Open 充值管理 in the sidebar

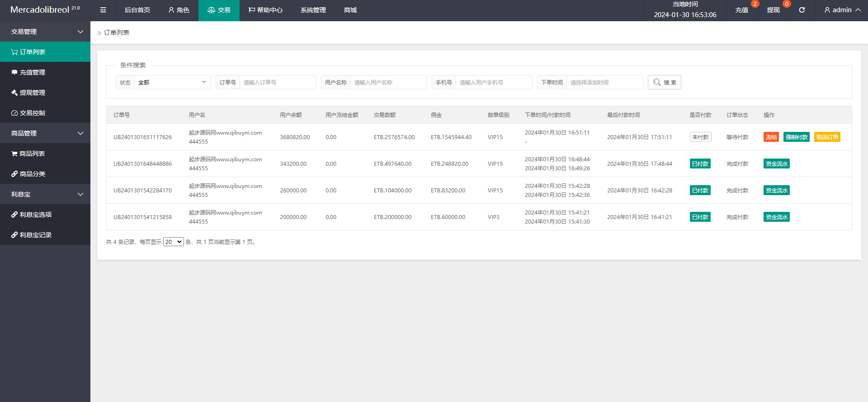pyautogui.click(x=45, y=72)
